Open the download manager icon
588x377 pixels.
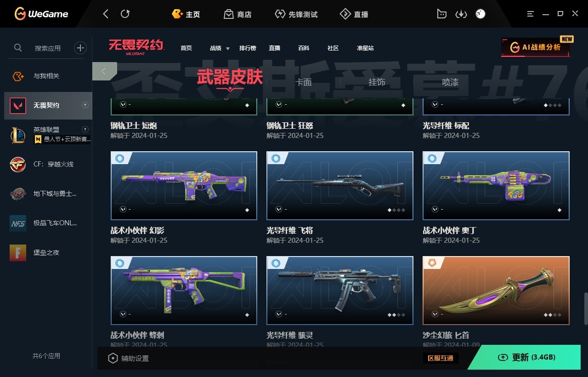click(461, 14)
